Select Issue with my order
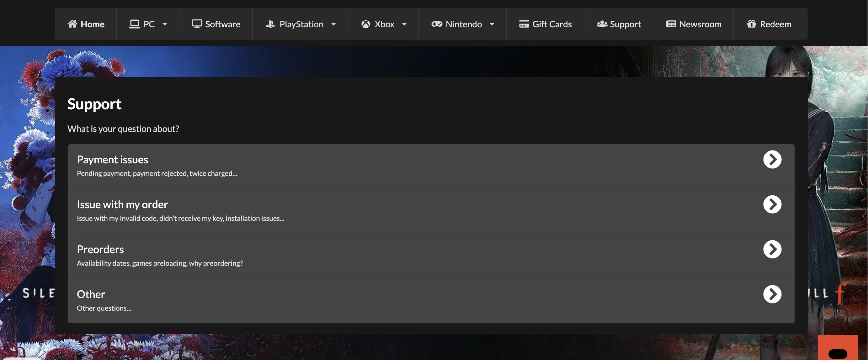868x360 pixels. [x=122, y=205]
